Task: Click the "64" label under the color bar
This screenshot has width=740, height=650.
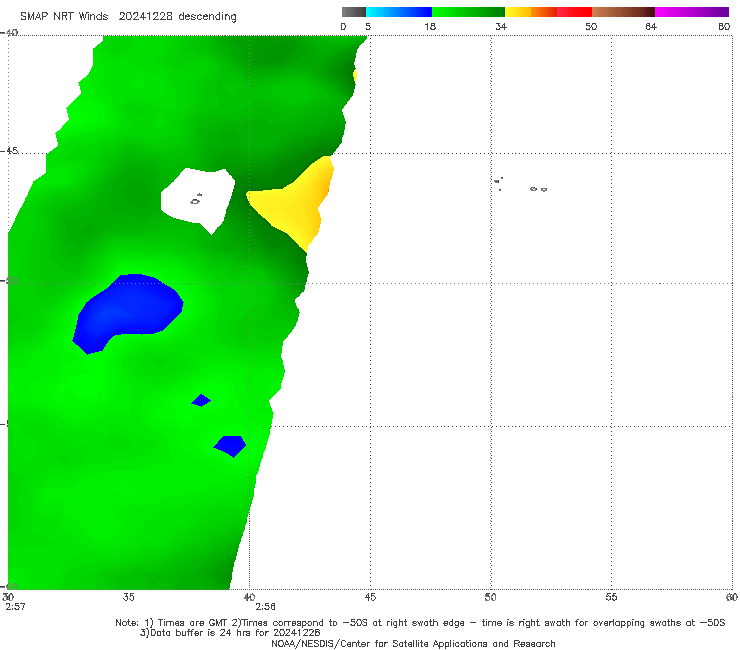Action: [651, 26]
